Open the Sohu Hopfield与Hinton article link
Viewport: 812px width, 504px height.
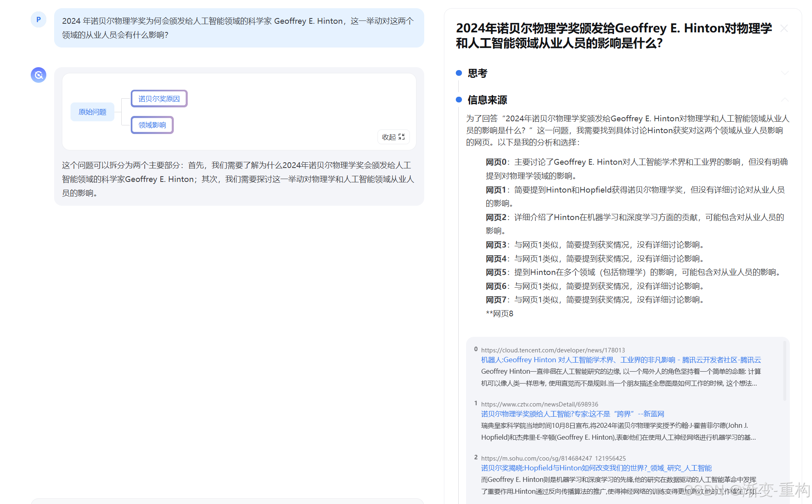(x=596, y=468)
